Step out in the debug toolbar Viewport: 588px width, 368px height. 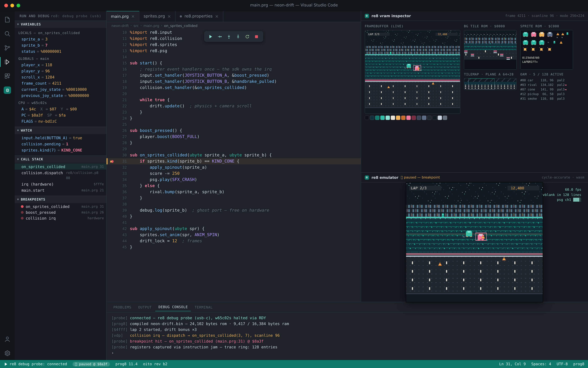pos(238,37)
